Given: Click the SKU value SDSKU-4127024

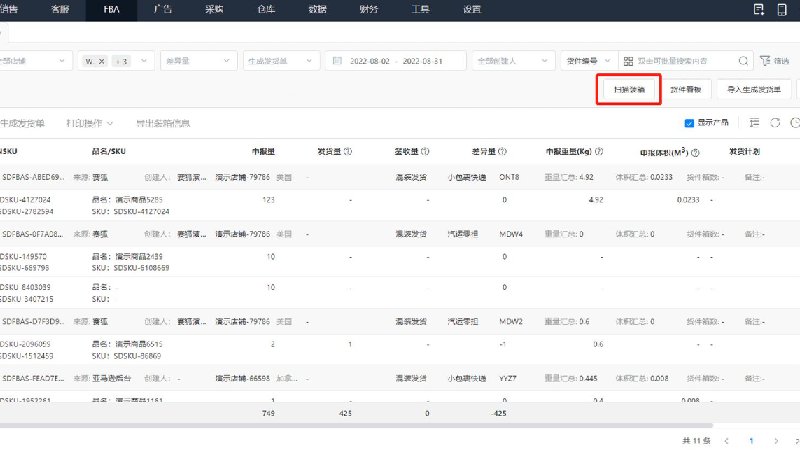Looking at the screenshot, I should pyautogui.click(x=141, y=211).
